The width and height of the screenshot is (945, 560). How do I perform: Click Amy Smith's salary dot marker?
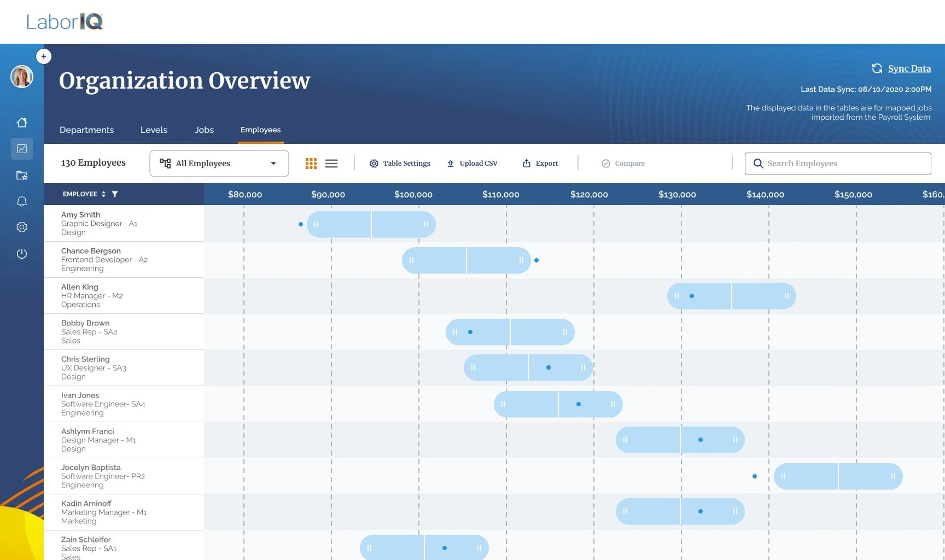pos(301,224)
